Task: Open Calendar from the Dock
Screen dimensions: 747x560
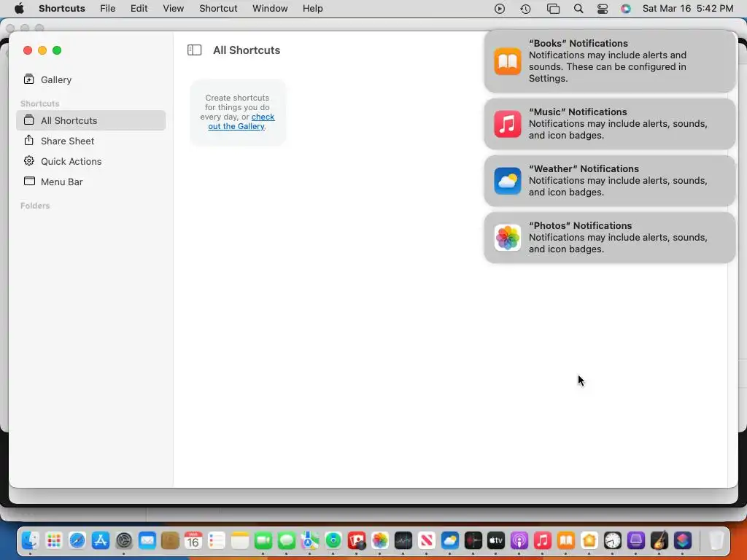Action: pyautogui.click(x=193, y=540)
